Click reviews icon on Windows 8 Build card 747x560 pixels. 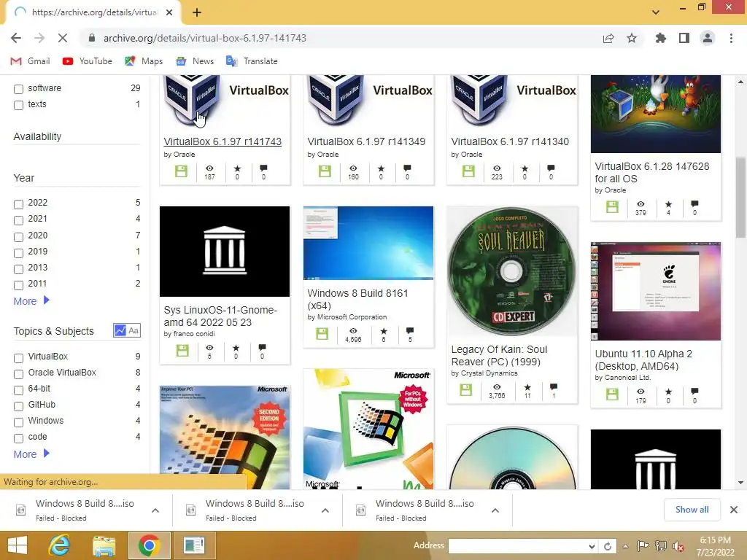coord(410,330)
